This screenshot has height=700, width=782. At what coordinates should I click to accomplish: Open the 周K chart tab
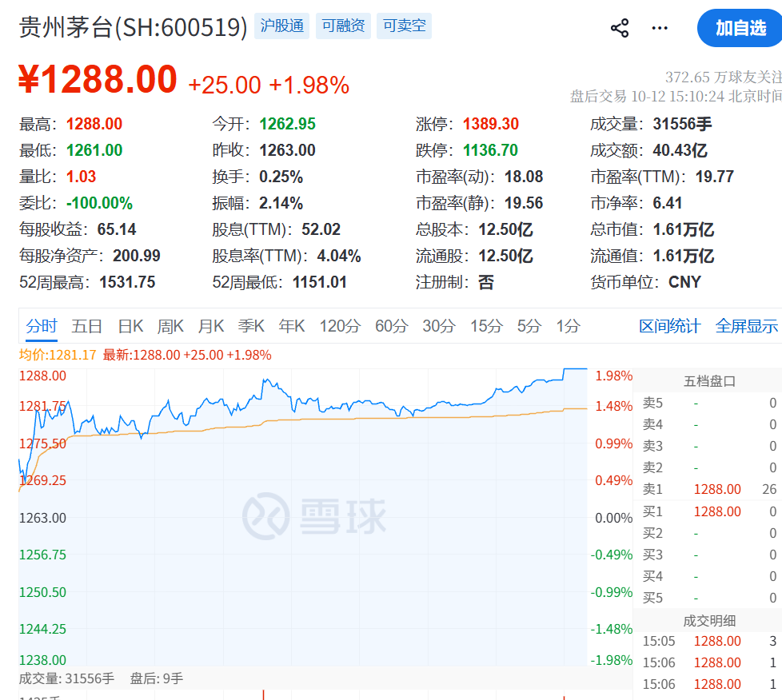170,326
